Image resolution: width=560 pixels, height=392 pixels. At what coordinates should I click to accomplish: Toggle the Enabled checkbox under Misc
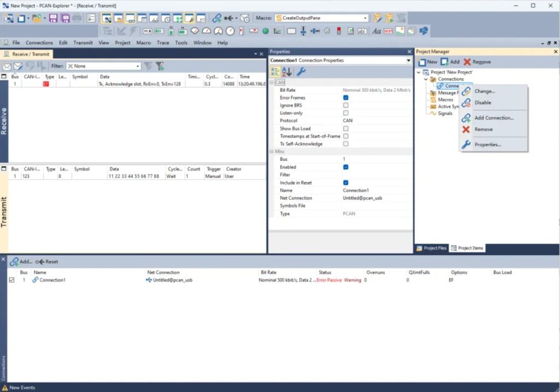346,167
